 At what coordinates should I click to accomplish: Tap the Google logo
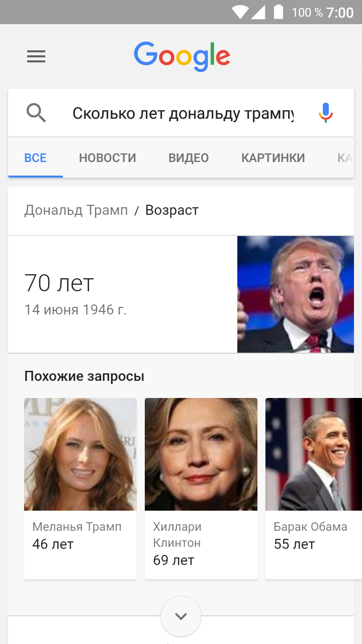point(182,56)
